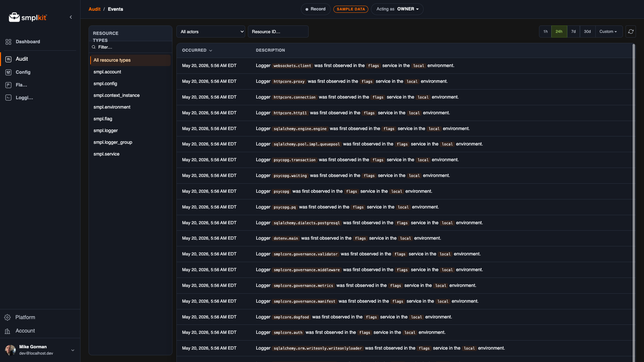Collapse the sidebar with the chevron arrow
This screenshot has height=362, width=644.
(x=71, y=17)
